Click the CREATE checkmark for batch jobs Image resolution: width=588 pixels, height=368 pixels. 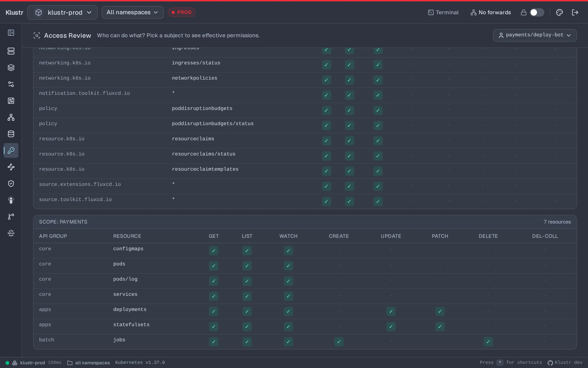pyautogui.click(x=339, y=342)
